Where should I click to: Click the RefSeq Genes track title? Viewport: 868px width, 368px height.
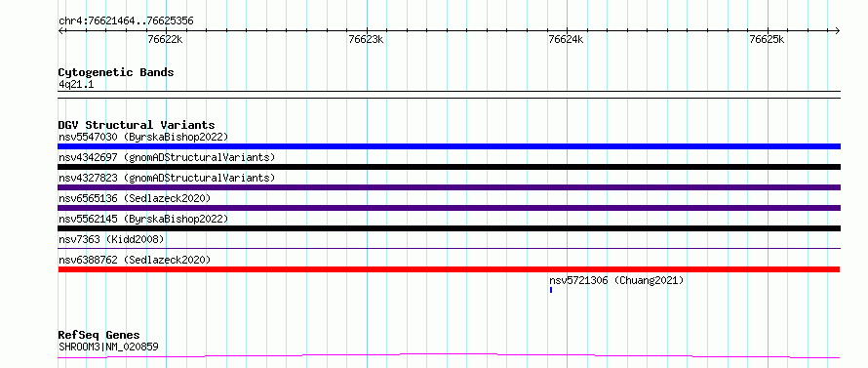(99, 335)
